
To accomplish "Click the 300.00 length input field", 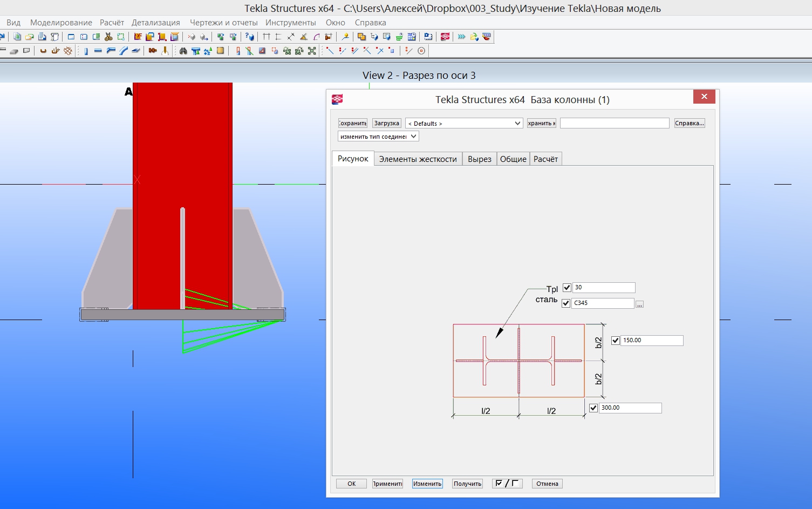I will (x=630, y=408).
